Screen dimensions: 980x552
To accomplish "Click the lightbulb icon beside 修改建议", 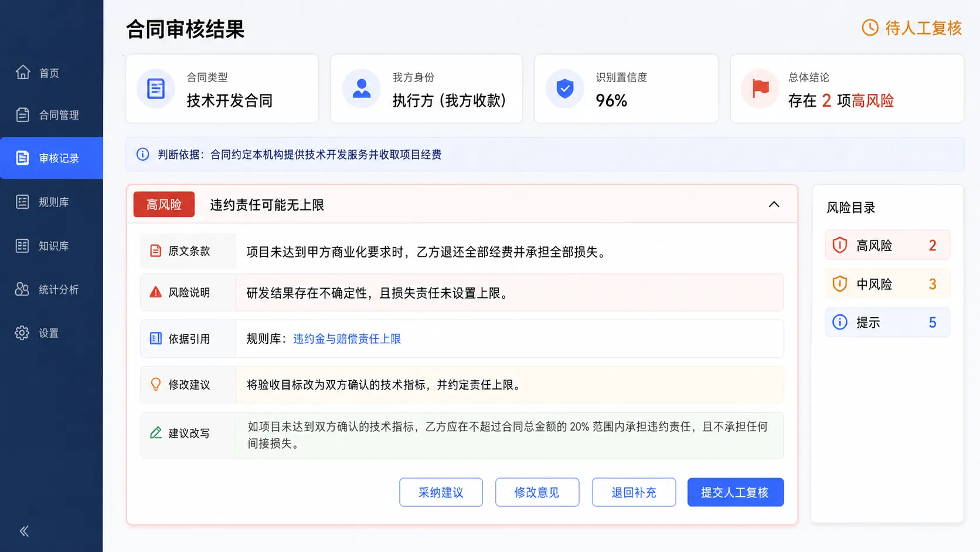I will point(155,384).
